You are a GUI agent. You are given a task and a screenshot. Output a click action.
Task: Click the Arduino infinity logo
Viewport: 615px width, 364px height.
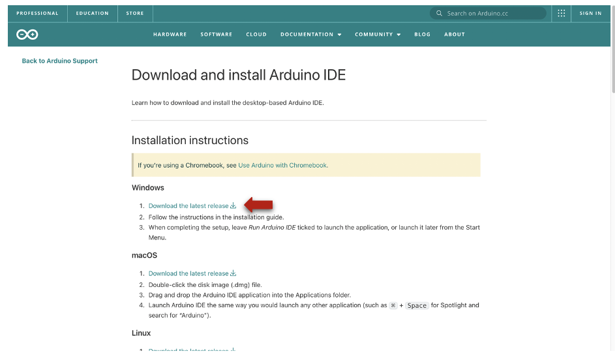tap(27, 35)
